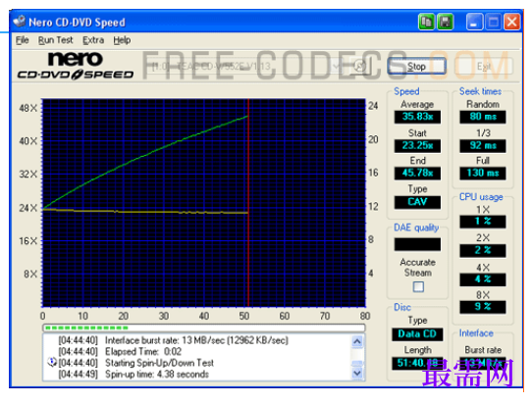Click the copy results icon in title bar
Image resolution: width=532 pixels, height=404 pixels.
point(426,22)
